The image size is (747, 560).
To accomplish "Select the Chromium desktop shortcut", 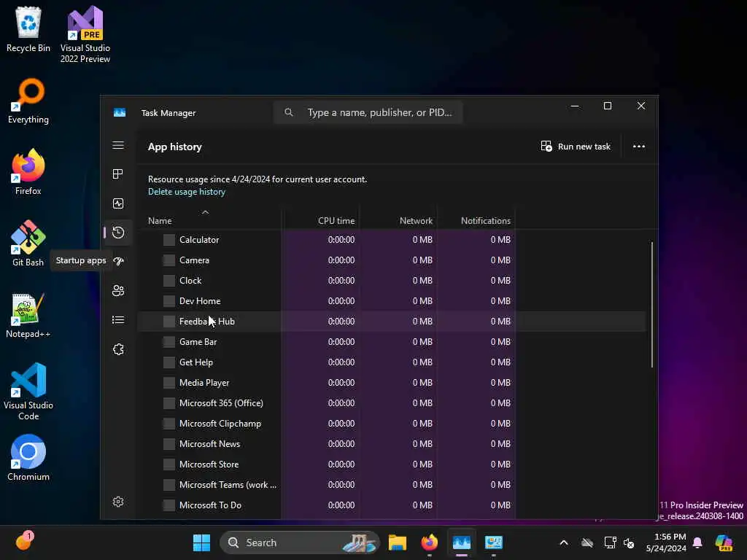I will [28, 458].
